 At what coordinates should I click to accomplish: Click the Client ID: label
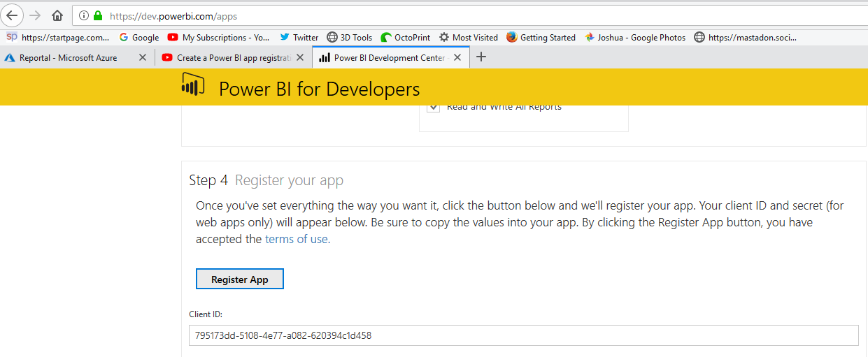click(206, 314)
